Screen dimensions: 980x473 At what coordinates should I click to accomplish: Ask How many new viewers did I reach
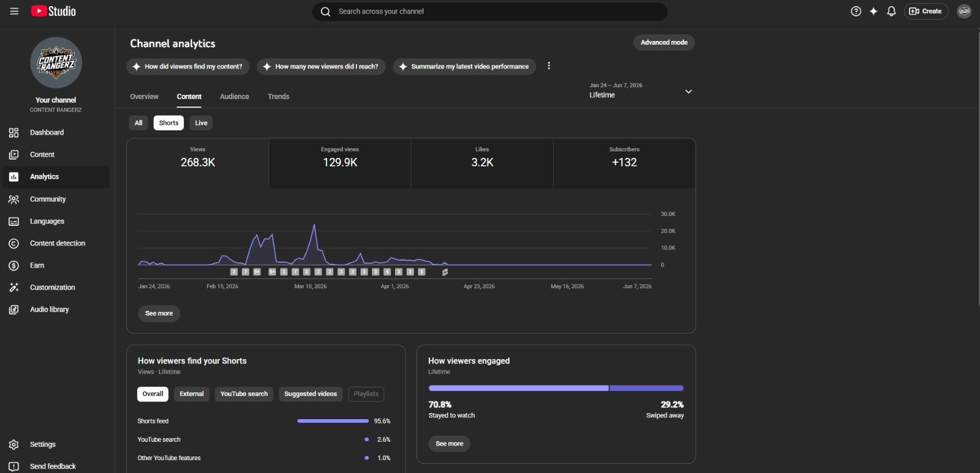321,67
